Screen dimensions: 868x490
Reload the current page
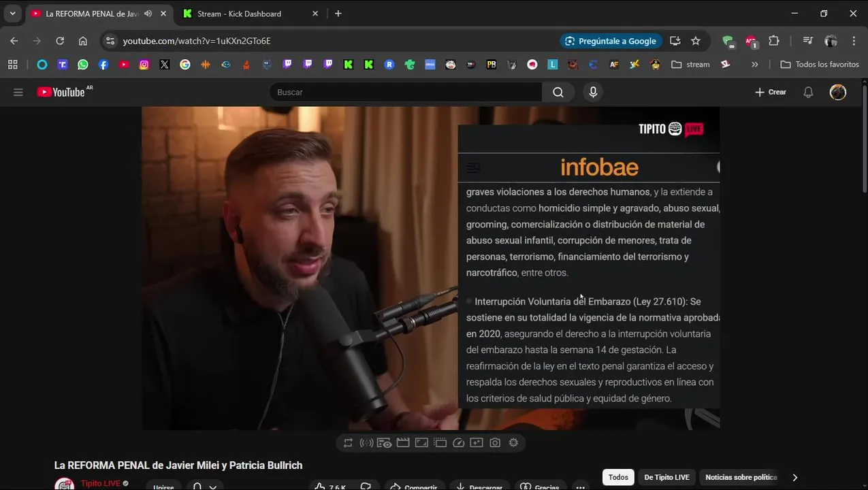tap(60, 41)
